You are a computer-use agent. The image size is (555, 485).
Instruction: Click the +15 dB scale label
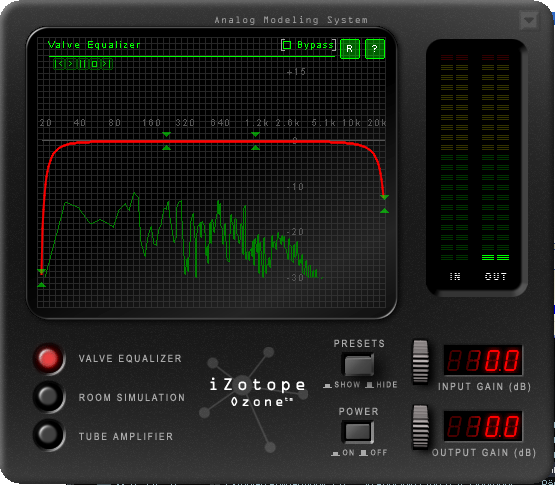click(x=296, y=72)
